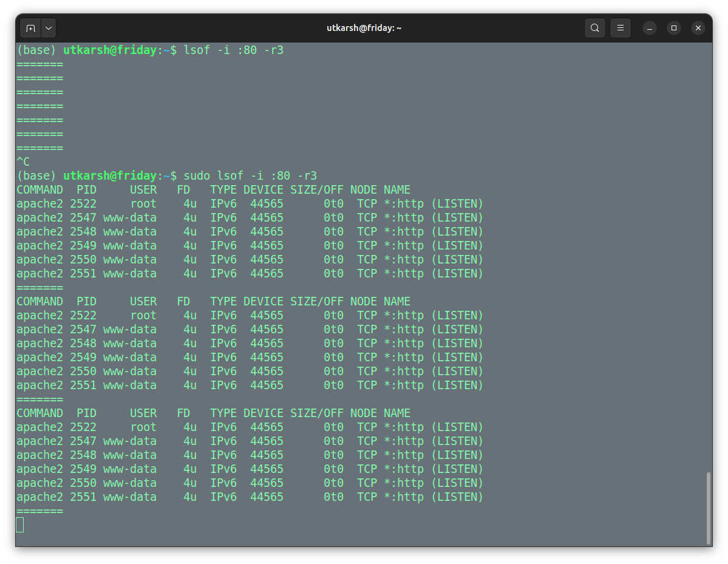728x564 pixels.
Task: Select the word apache2 in the output
Action: pyautogui.click(x=39, y=203)
